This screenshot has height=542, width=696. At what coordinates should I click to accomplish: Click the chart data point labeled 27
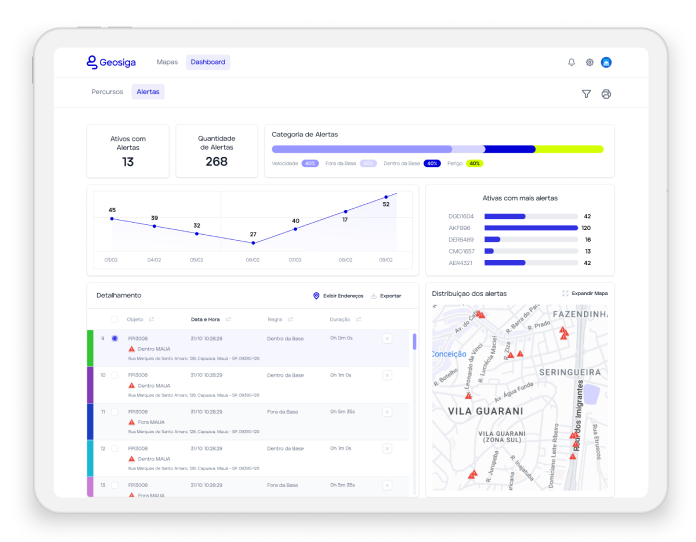(x=253, y=243)
